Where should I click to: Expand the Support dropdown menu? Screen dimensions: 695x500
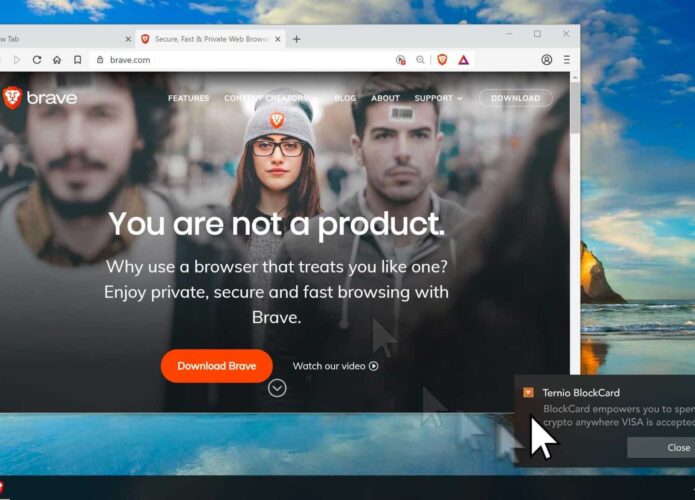click(438, 98)
